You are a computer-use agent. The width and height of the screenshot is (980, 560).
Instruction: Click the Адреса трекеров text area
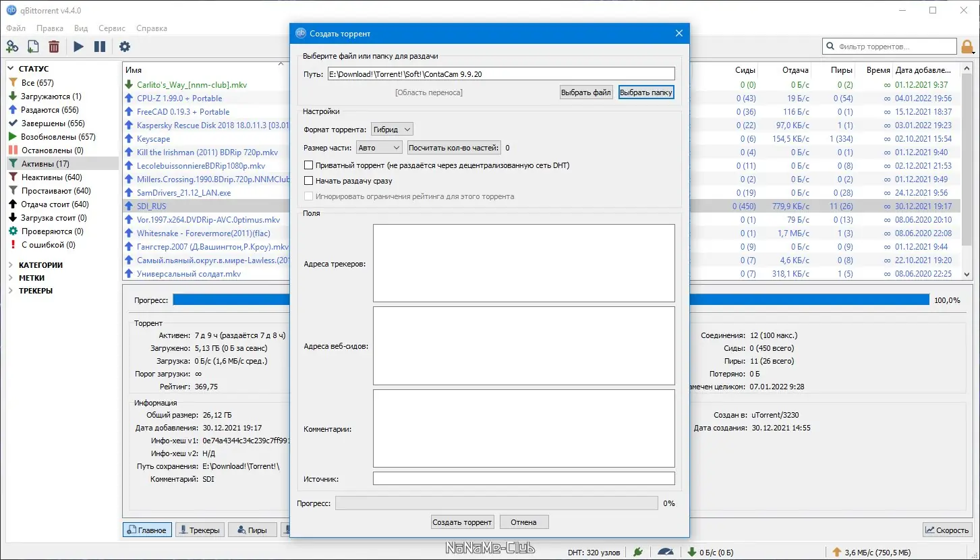click(x=523, y=263)
